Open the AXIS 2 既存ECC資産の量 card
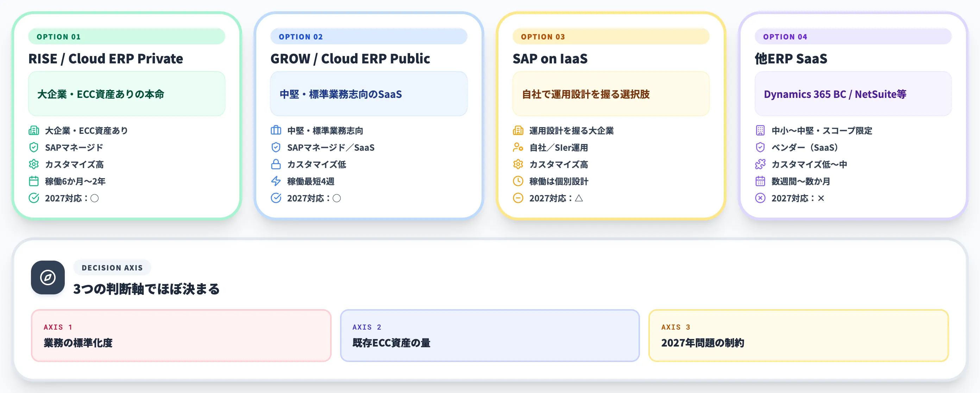 point(490,336)
